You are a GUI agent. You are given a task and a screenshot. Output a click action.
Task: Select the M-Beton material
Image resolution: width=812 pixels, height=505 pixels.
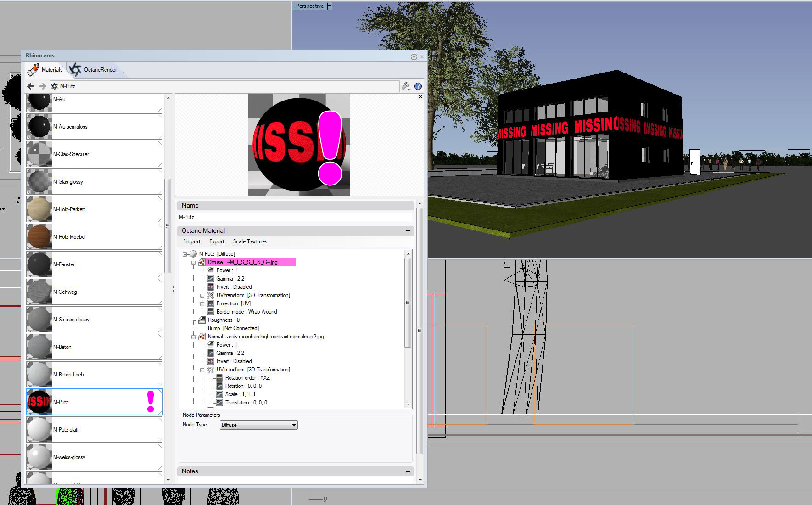click(x=94, y=347)
